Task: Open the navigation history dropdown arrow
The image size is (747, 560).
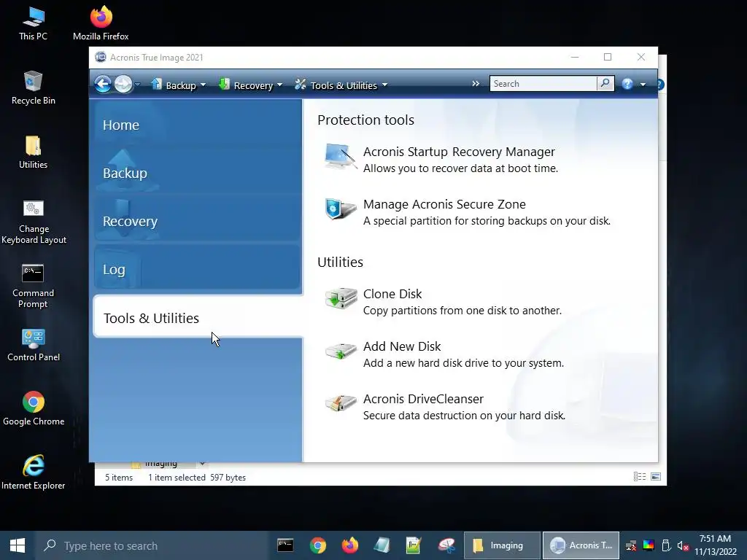Action: [137, 85]
